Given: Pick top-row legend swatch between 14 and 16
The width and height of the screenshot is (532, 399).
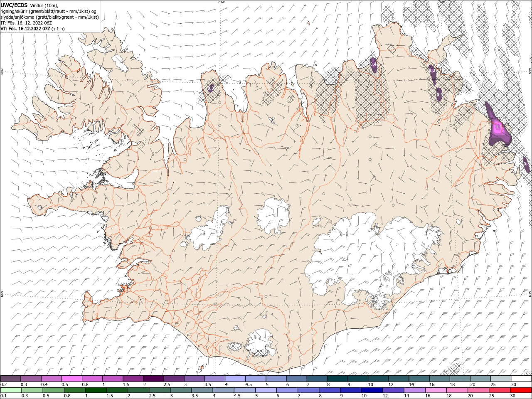Looking at the screenshot, I should (419, 379).
